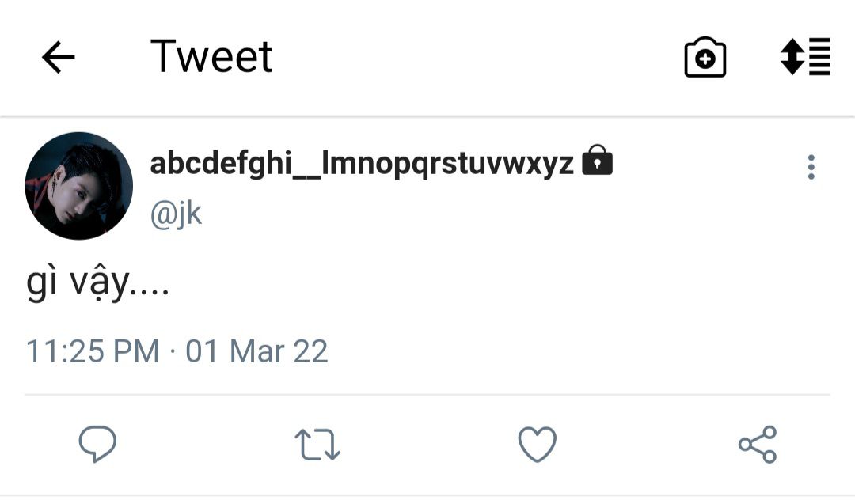
Task: Go back using the left arrow
Action: coord(58,57)
